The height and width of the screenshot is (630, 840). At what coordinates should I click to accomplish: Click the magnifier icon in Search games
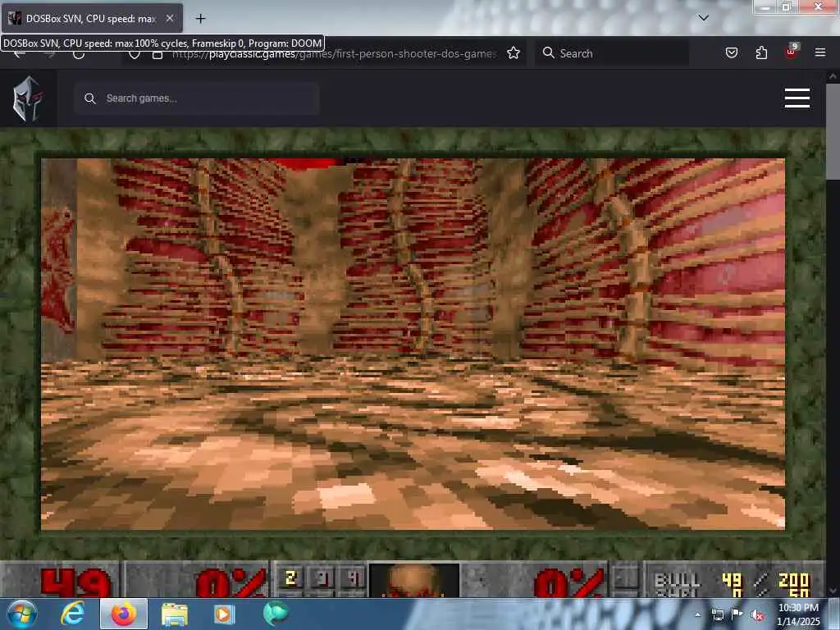click(x=90, y=98)
